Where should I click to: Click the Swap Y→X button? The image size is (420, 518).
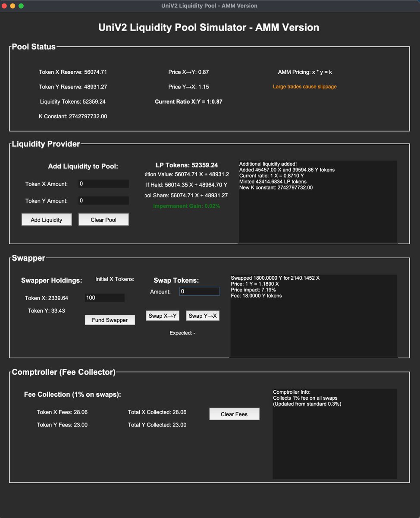point(203,316)
